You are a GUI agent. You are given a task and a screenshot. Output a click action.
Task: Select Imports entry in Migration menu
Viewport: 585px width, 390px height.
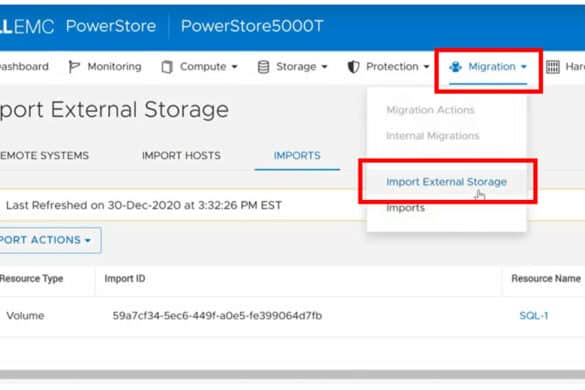(x=405, y=208)
